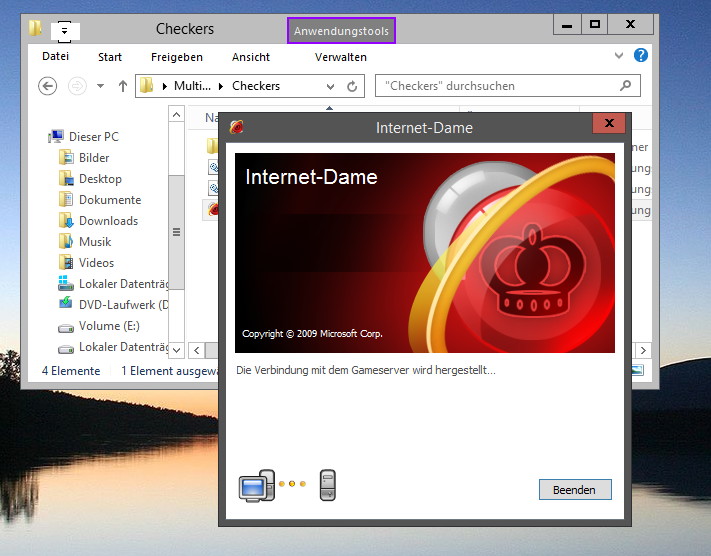Click the connection status message text
Image resolution: width=711 pixels, height=556 pixels.
[365, 370]
